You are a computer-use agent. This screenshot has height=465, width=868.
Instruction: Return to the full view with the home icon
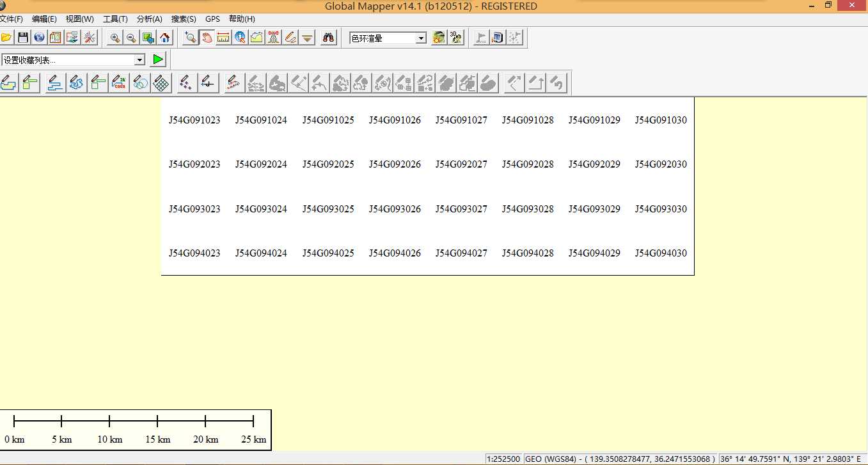pyautogui.click(x=164, y=38)
